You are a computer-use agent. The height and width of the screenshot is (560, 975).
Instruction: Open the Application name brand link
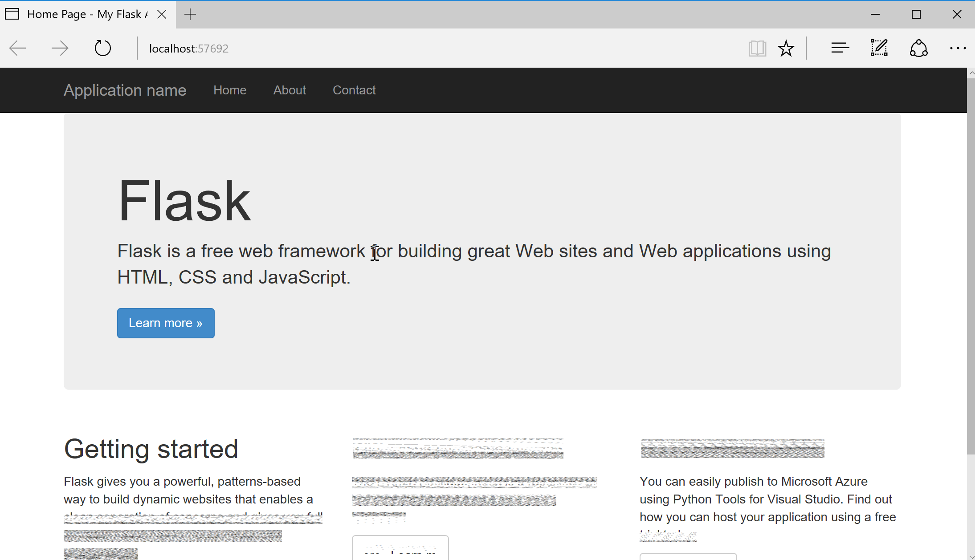pos(125,90)
